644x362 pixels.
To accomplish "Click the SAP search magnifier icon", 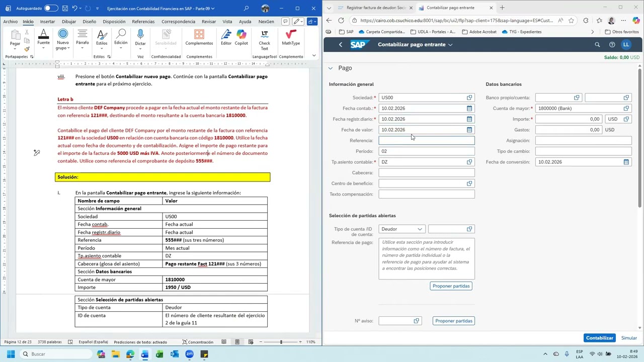I will click(597, 44).
